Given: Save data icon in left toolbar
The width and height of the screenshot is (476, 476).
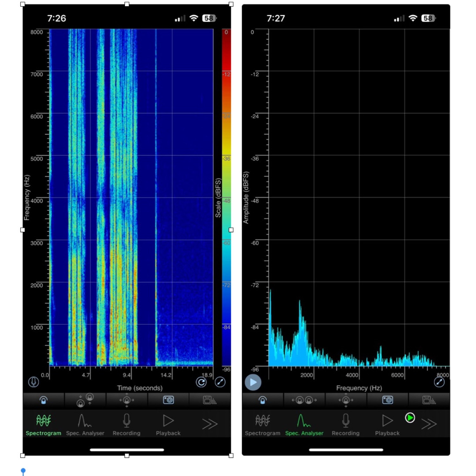Looking at the screenshot, I should [210, 400].
